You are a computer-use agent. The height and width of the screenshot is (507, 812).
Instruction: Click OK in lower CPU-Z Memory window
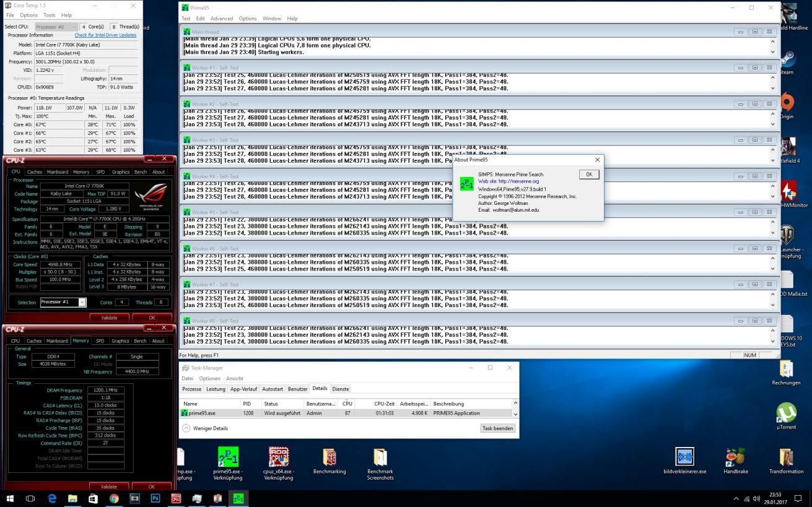click(152, 487)
